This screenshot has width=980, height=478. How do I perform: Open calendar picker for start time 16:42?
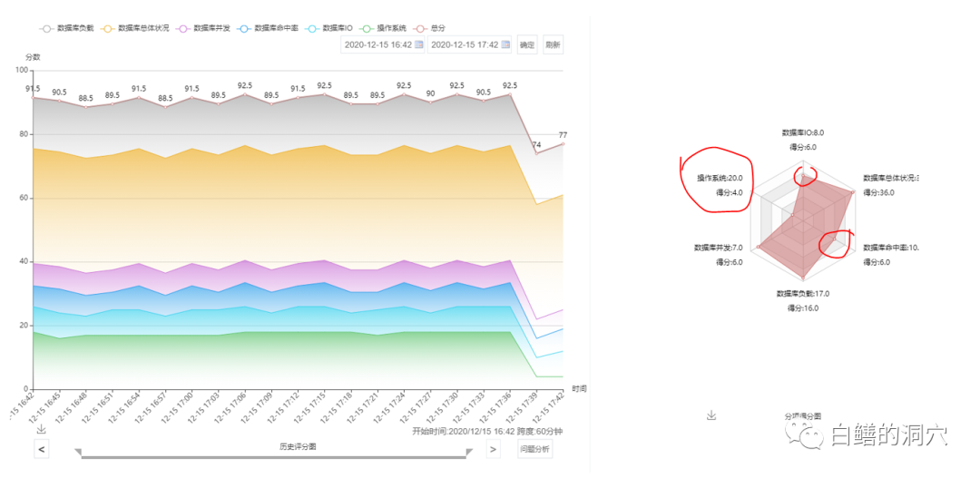pos(418,44)
